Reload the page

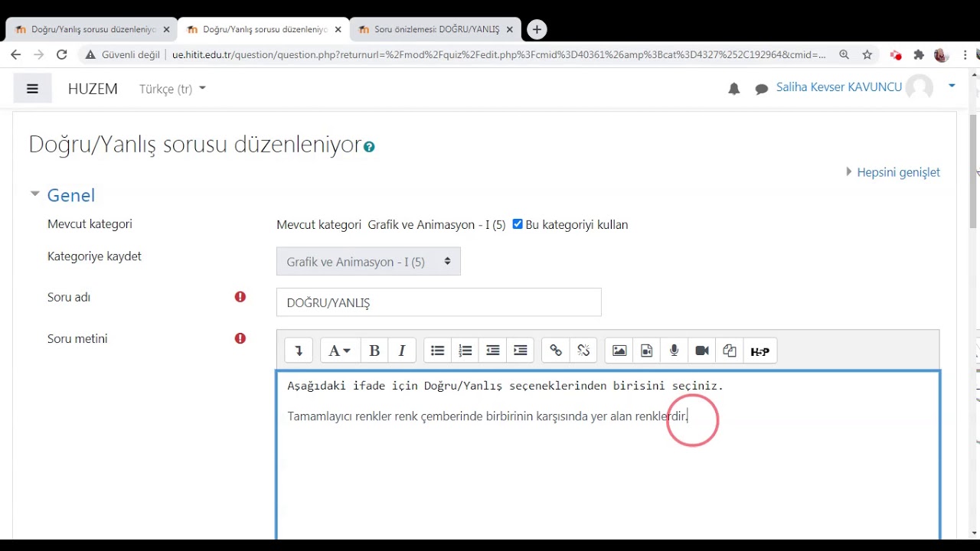[x=62, y=54]
